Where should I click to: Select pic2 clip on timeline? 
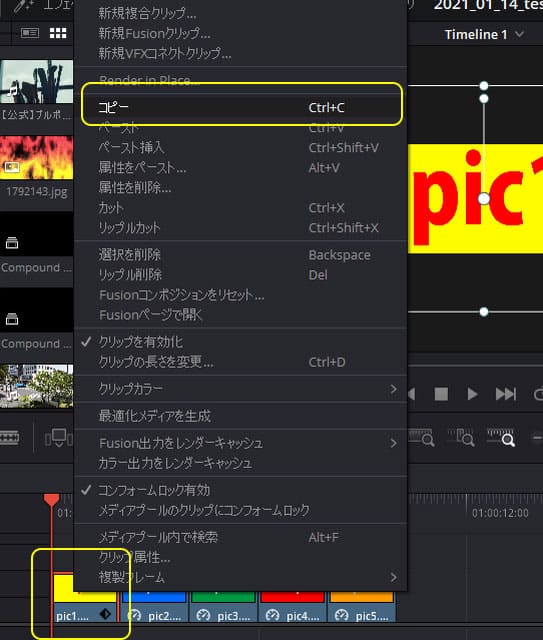pos(155,607)
